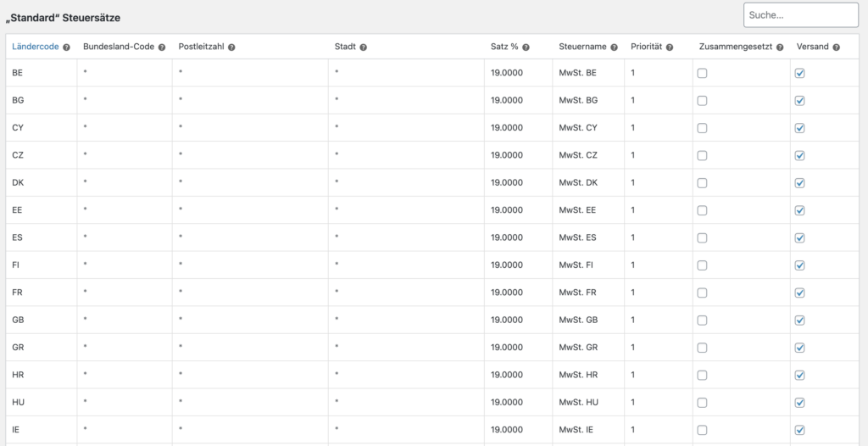The width and height of the screenshot is (868, 446).
Task: Enable Zusammengesetzt for the GR row
Action: click(x=702, y=348)
